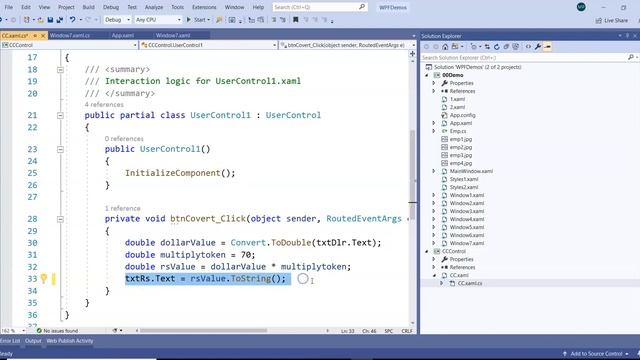Select Emp.cs in Solution Explorer
This screenshot has width=640, height=360.
(458, 131)
